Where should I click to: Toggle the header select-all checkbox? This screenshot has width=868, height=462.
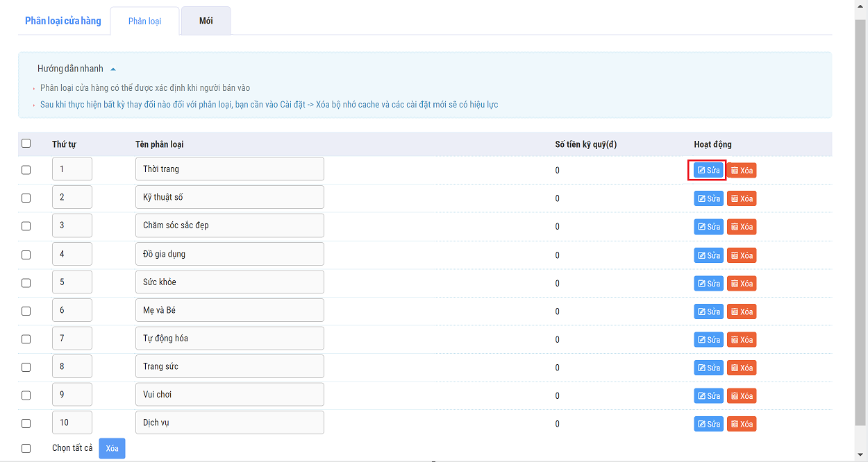(x=26, y=144)
